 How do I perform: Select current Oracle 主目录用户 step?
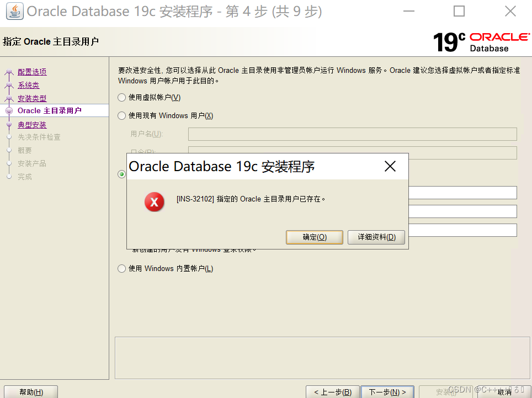click(50, 110)
